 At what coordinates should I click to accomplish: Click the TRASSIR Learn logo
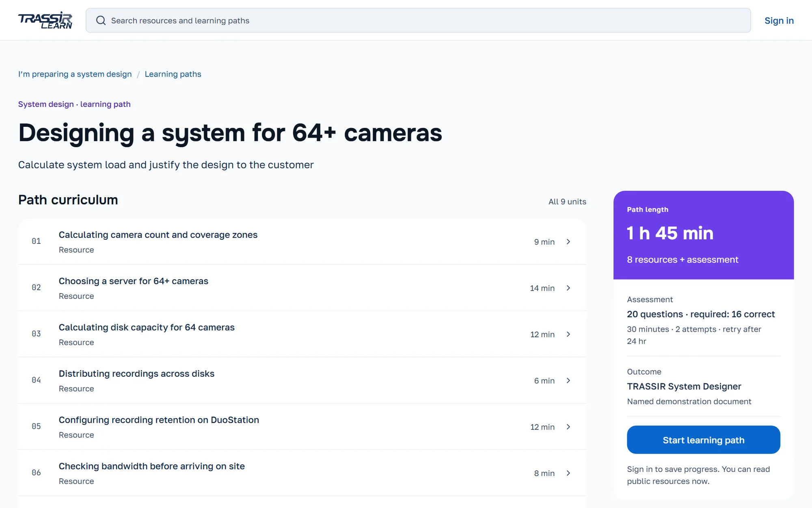pyautogui.click(x=45, y=20)
